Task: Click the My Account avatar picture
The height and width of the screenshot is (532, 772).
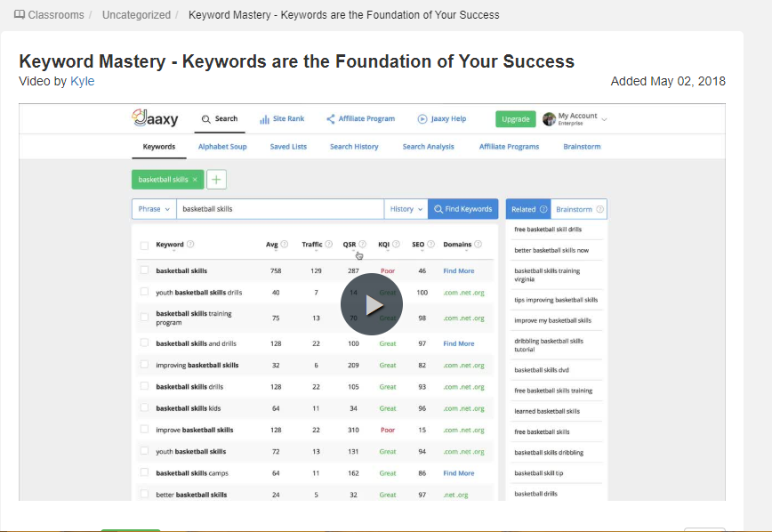Action: [x=549, y=118]
